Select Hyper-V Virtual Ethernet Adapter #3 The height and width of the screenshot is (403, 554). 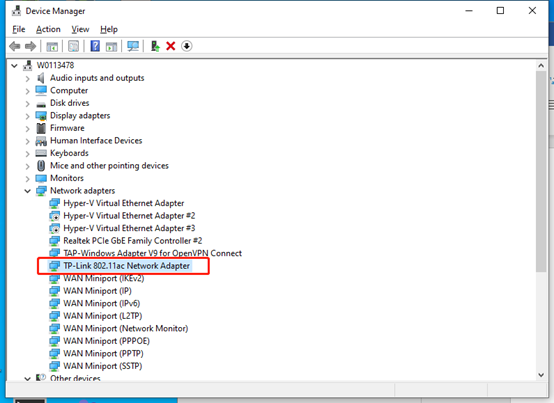[129, 229]
